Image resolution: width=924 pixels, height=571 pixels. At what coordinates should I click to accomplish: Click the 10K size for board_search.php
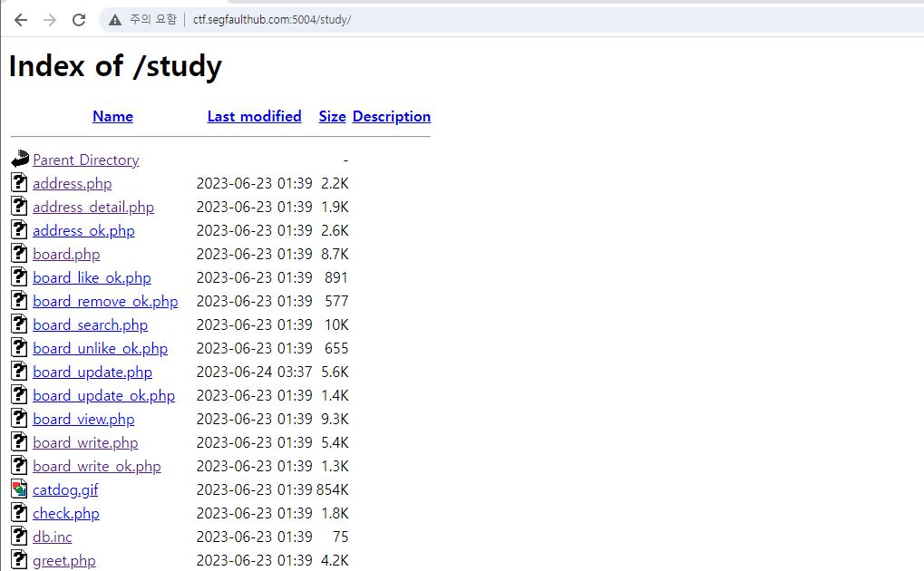coord(336,324)
